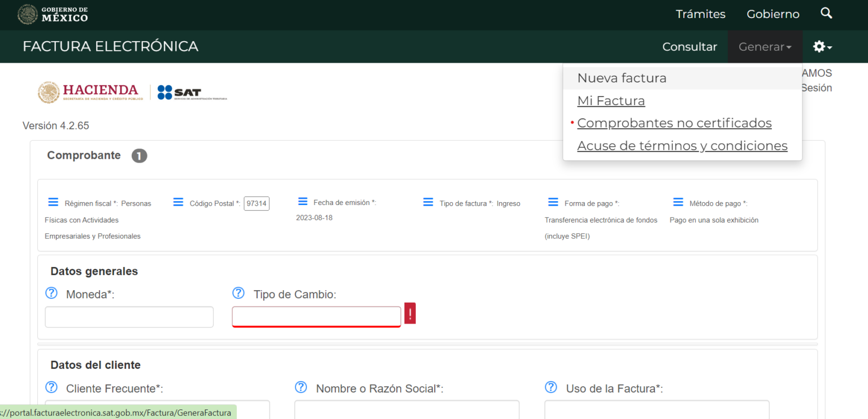Open the Comprobantes no certificados link

click(674, 123)
